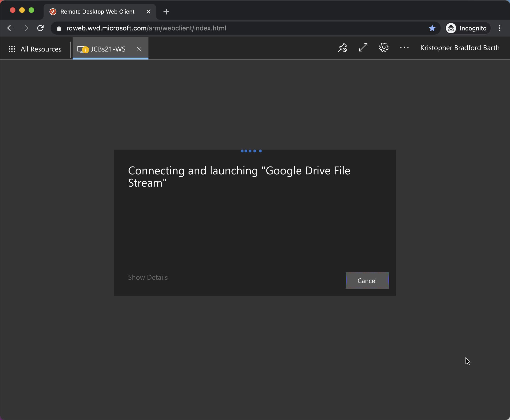This screenshot has height=420, width=510.
Task: Click the bookmark star icon
Action: coord(432,28)
